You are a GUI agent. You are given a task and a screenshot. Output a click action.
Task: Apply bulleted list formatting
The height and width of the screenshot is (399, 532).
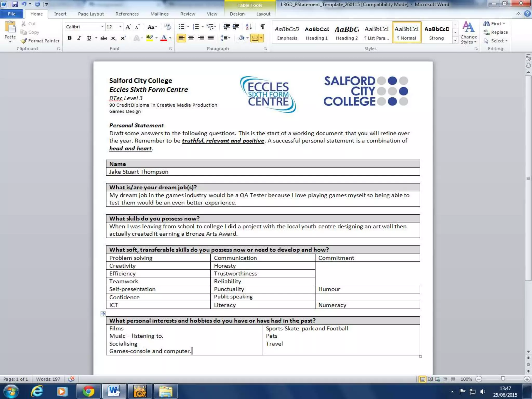point(181,27)
